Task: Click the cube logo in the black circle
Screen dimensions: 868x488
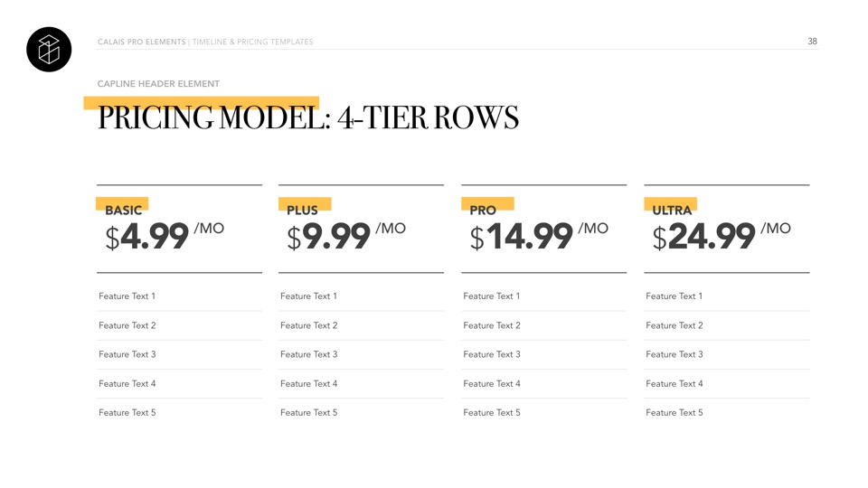Action: (49, 49)
